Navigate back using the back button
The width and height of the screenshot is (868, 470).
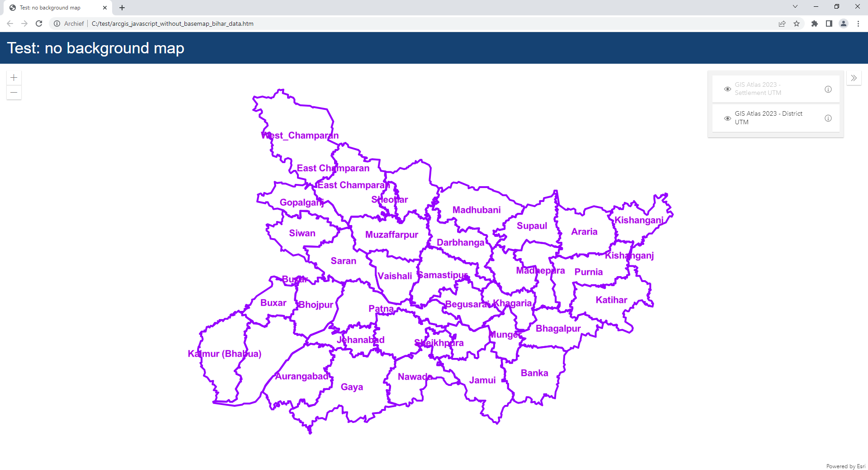tap(9, 23)
